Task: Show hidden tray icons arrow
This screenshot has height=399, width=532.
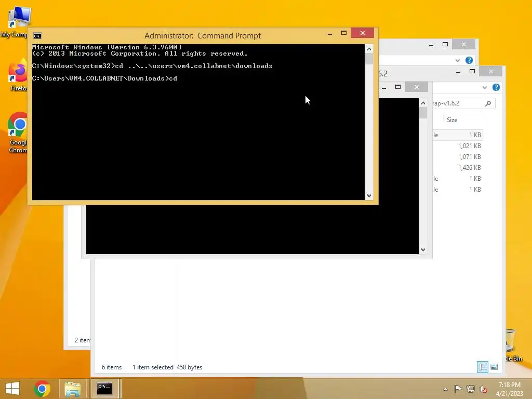Action: click(x=445, y=389)
